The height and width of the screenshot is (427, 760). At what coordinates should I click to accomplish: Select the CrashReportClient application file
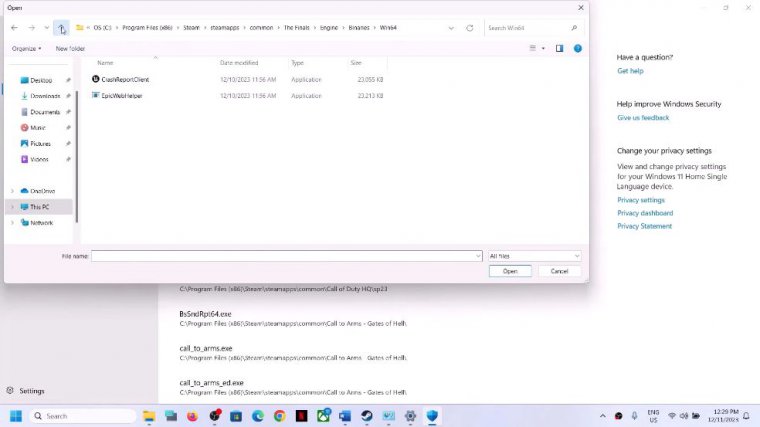(125, 79)
